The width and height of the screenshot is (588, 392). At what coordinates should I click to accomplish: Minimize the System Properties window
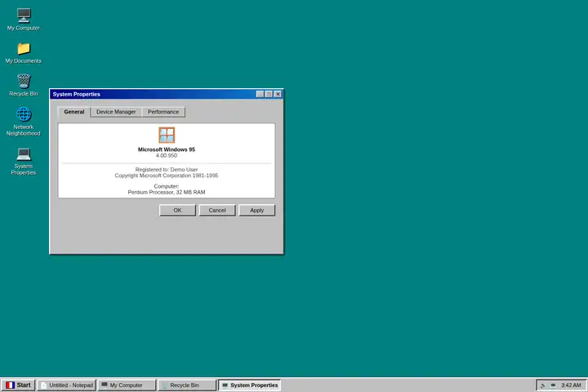pos(260,94)
